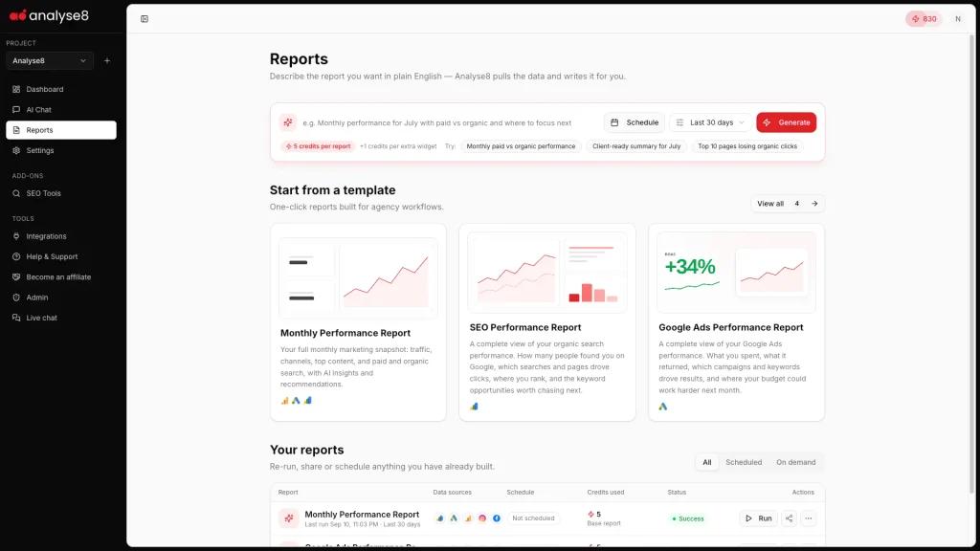Click the Not scheduled badge
Screen dimensions: 980x551
click(x=533, y=518)
